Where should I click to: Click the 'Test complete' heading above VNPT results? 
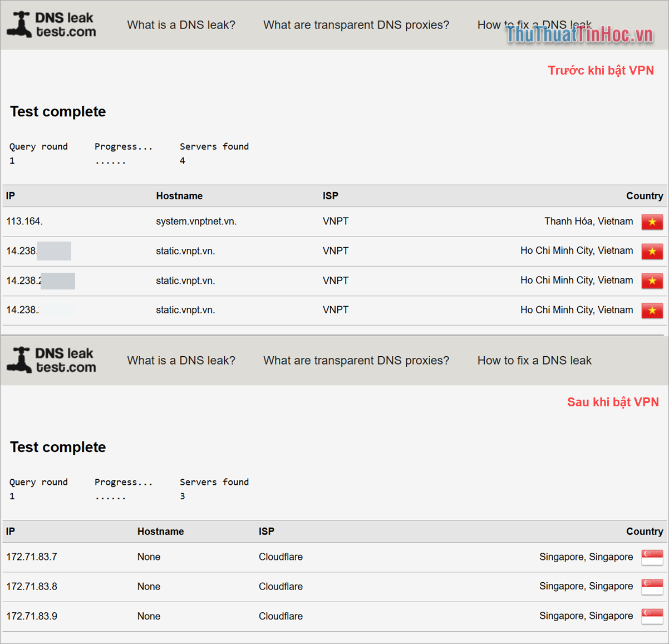point(58,112)
